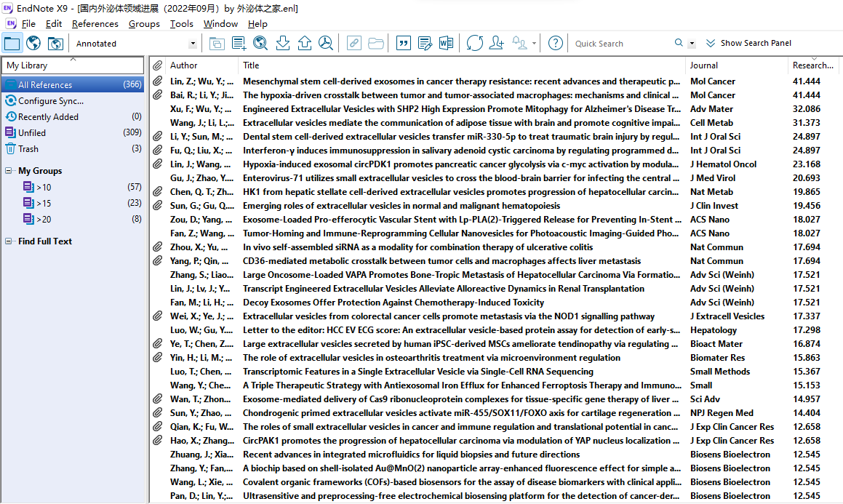Image resolution: width=843 pixels, height=504 pixels.
Task: Click Copy to Local Library toolbar icon
Action: click(217, 43)
